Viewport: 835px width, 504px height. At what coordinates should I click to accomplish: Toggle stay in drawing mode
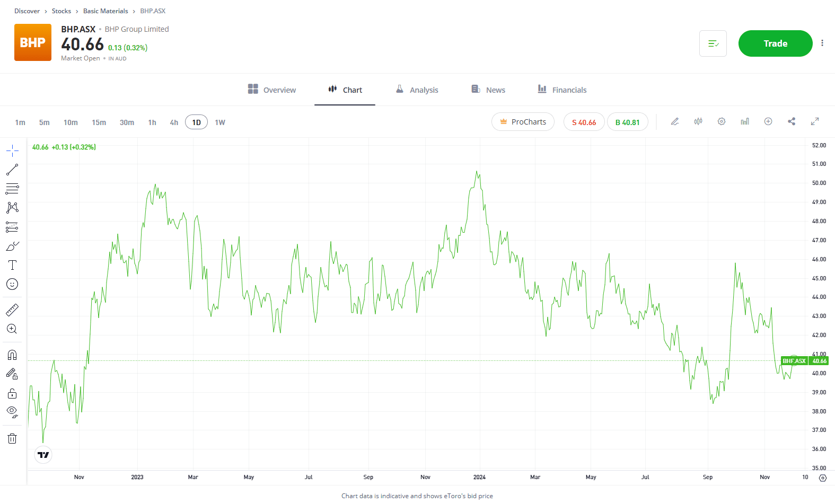(12, 374)
